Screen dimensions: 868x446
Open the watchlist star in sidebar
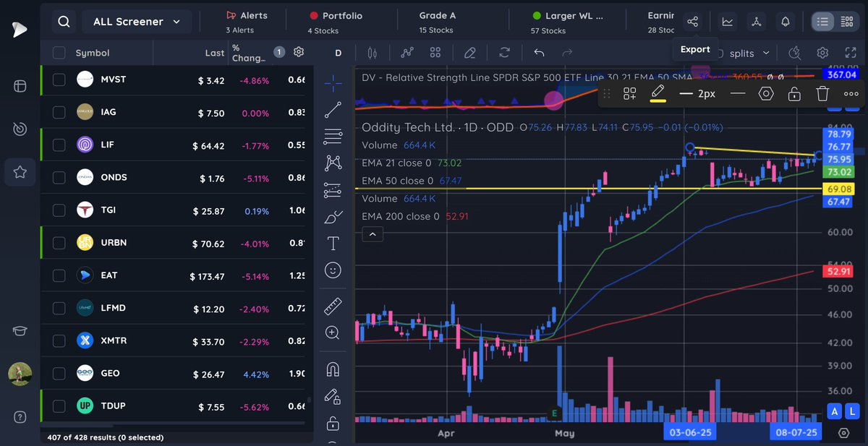[20, 172]
